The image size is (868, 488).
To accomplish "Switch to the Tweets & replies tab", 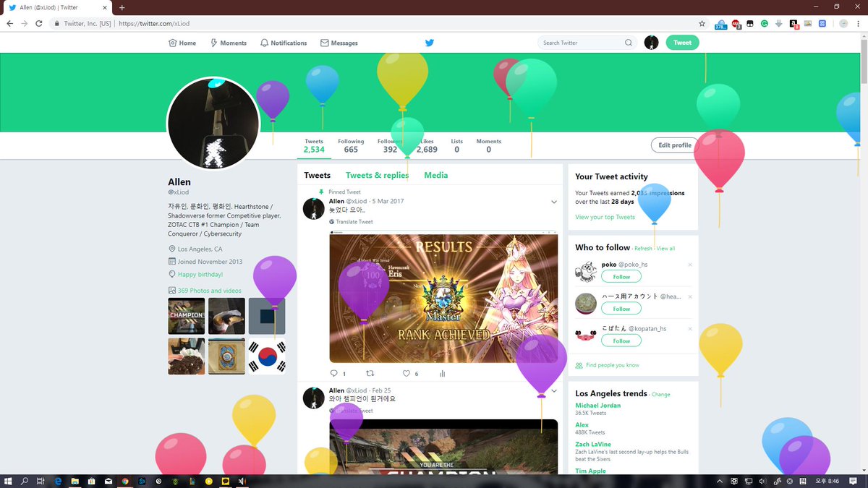I will (x=377, y=175).
